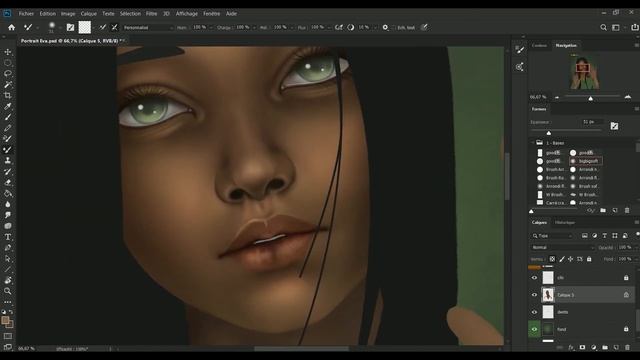Hide the cils layer
The width and height of the screenshot is (640, 360).
coord(534,278)
